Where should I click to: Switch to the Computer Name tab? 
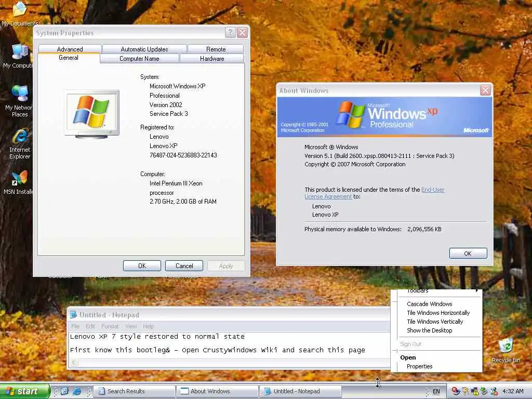(139, 59)
